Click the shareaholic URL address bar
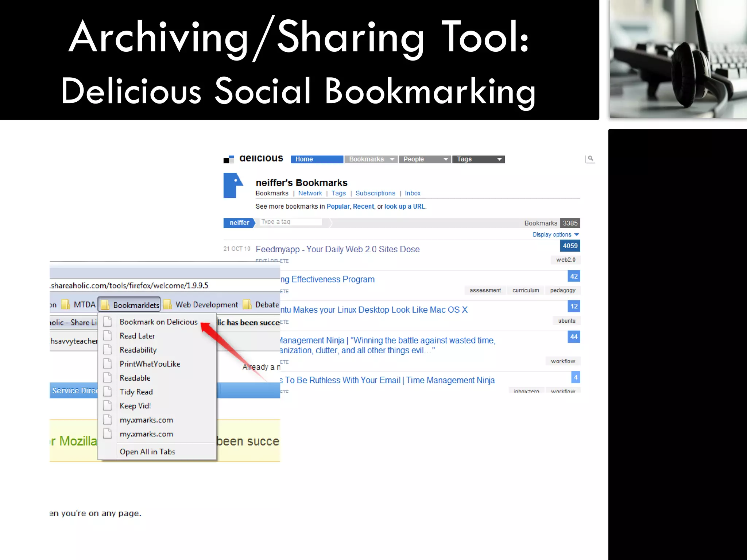Screen dimensions: 747x560 point(165,285)
